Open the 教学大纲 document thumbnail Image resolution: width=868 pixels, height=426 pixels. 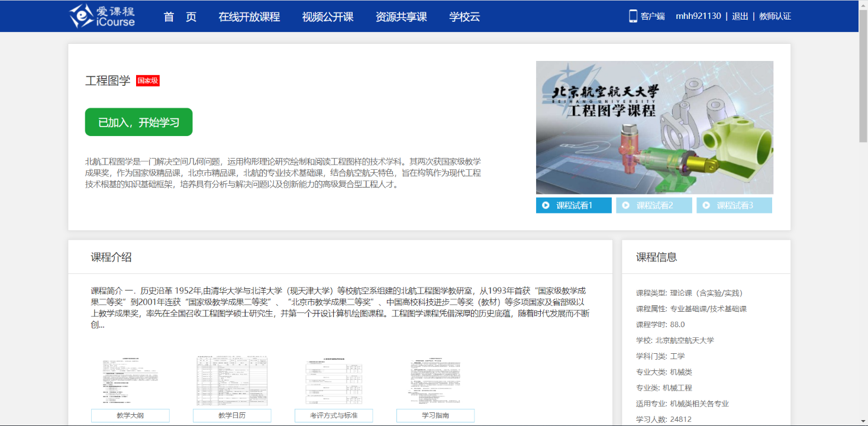[130, 382]
